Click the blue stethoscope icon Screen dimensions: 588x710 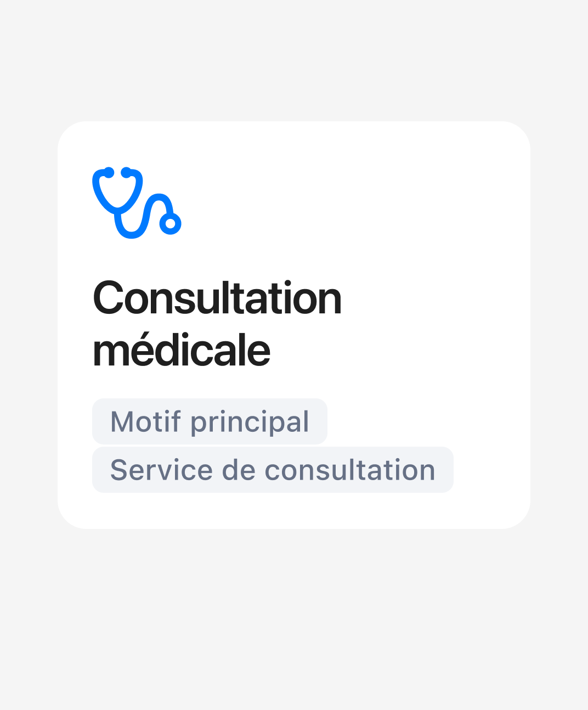136,203
